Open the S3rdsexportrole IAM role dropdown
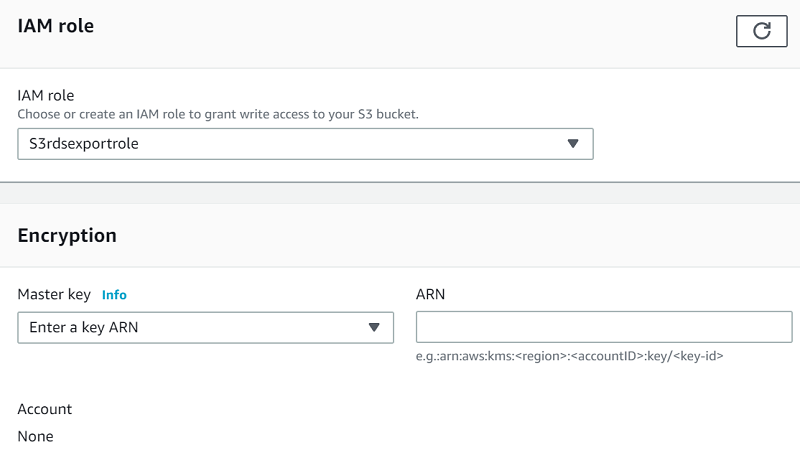This screenshot has height=450, width=800. pyautogui.click(x=305, y=143)
